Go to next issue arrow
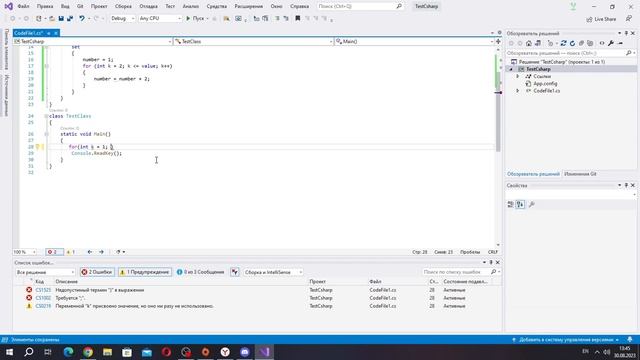 click(x=101, y=252)
